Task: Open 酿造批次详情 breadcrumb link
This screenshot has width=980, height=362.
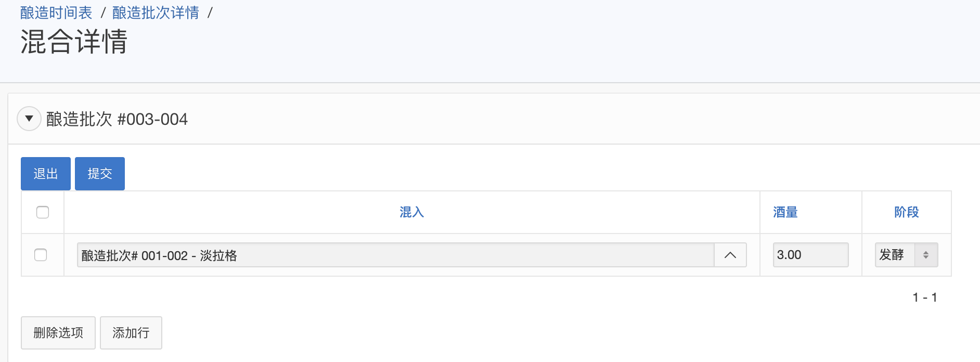Action: click(156, 12)
